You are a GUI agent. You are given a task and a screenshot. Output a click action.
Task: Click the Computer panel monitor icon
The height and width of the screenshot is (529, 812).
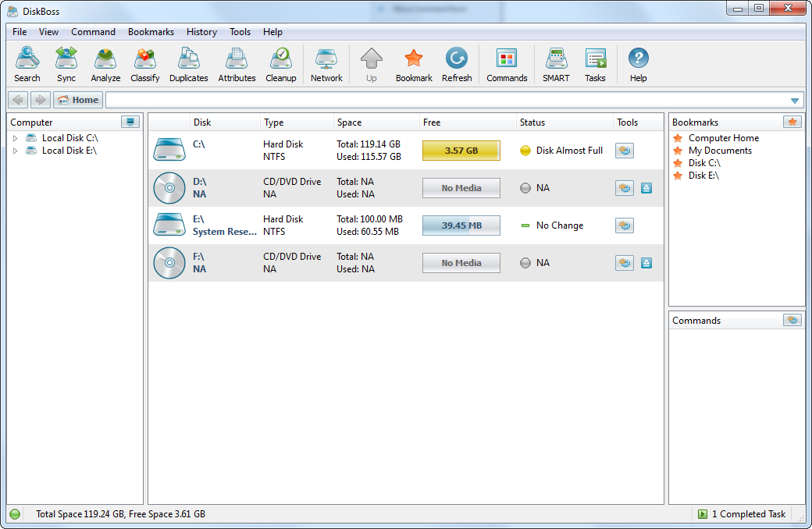(x=130, y=122)
